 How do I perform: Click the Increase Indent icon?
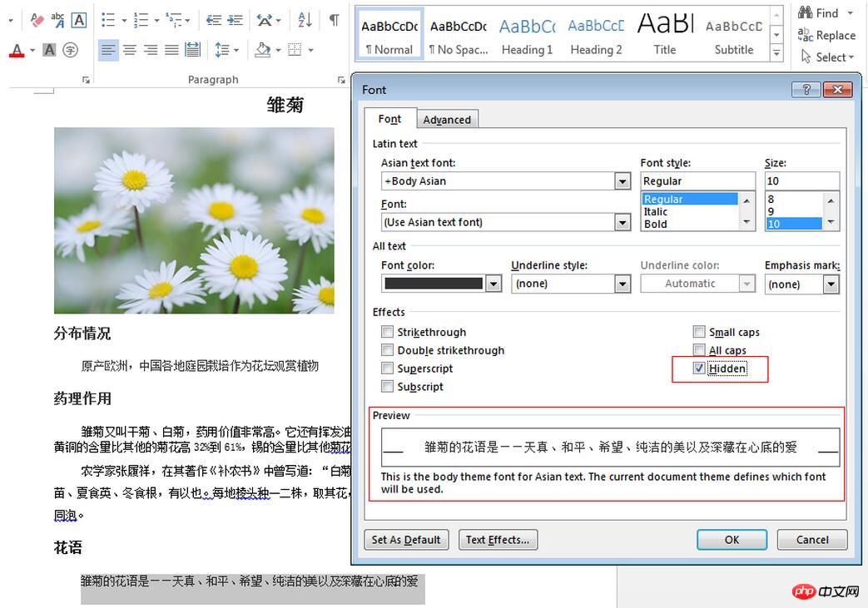pos(235,21)
